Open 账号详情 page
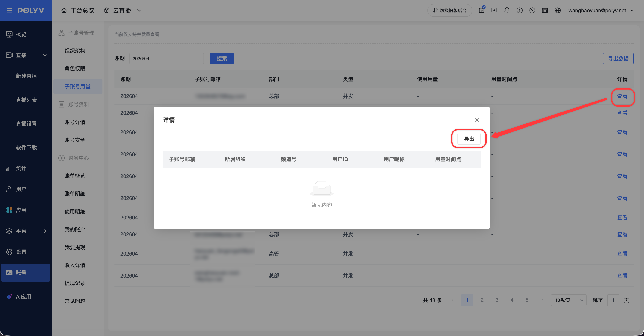Screen dimensions: 644x336 click(x=75, y=122)
